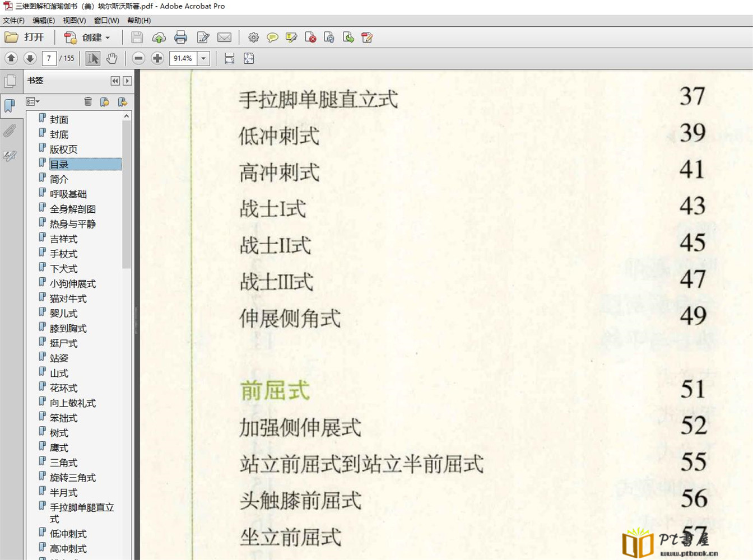The width and height of the screenshot is (753, 560).
Task: Zoom in with the plus button
Action: (157, 58)
